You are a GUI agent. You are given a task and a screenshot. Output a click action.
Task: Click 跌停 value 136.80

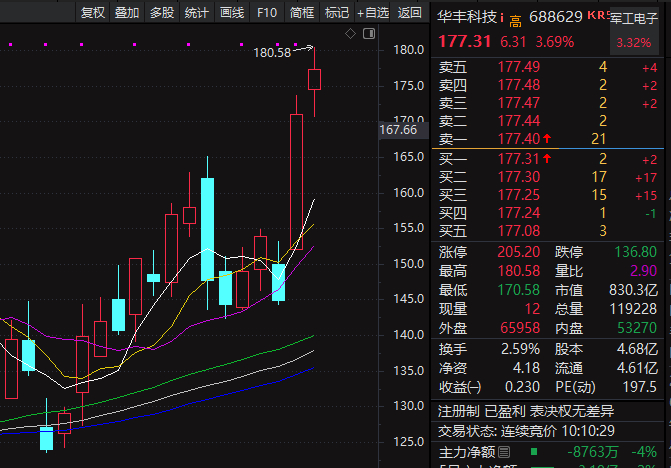[635, 252]
